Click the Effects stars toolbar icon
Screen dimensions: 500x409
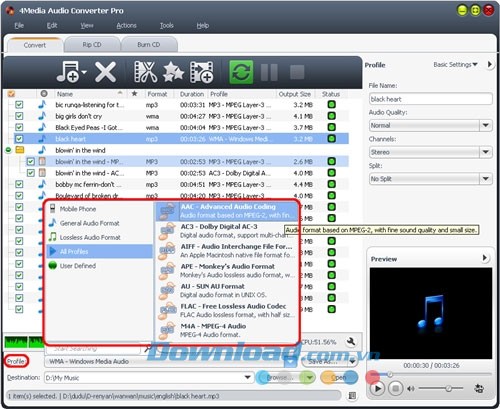pos(173,72)
